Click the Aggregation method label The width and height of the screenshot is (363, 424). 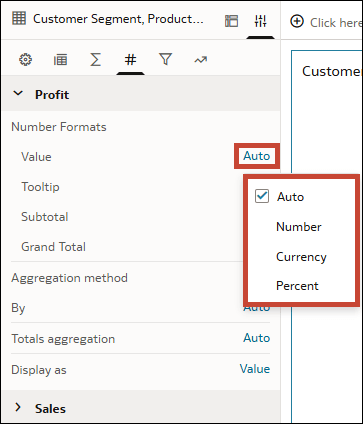click(x=69, y=278)
